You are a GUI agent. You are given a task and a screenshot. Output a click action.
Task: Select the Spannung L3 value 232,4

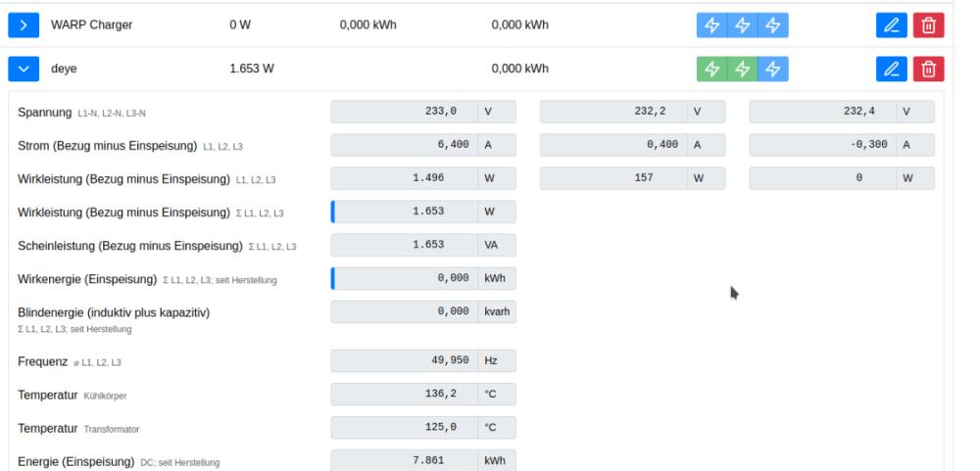[822, 112]
